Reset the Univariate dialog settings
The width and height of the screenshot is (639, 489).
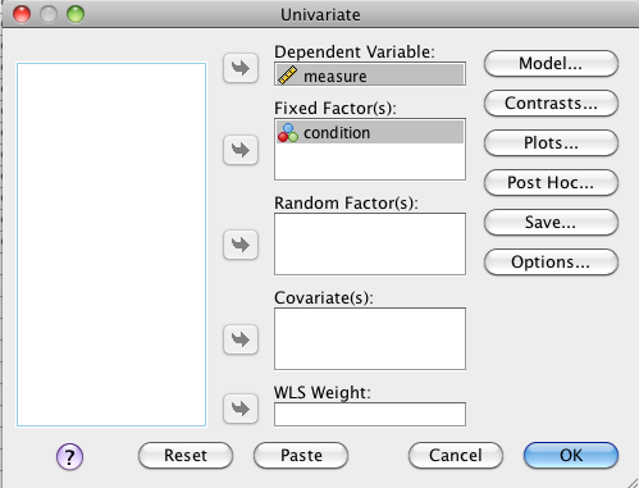185,455
